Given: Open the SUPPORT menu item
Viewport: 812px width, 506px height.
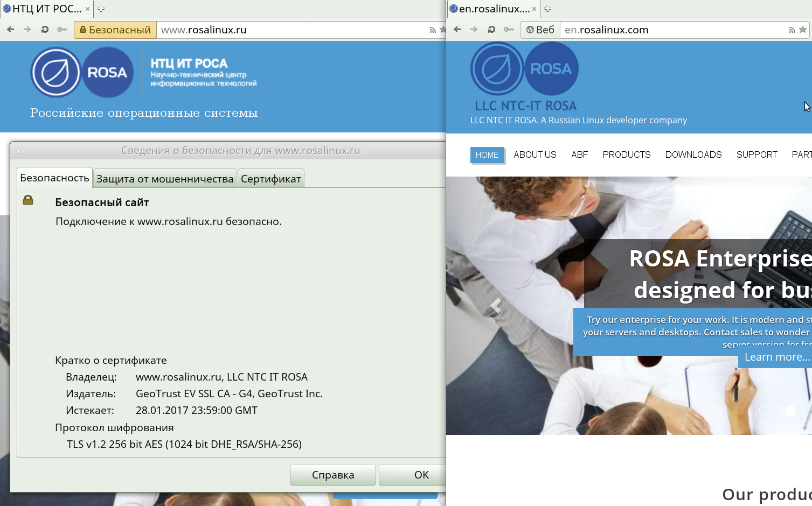Looking at the screenshot, I should [x=757, y=154].
